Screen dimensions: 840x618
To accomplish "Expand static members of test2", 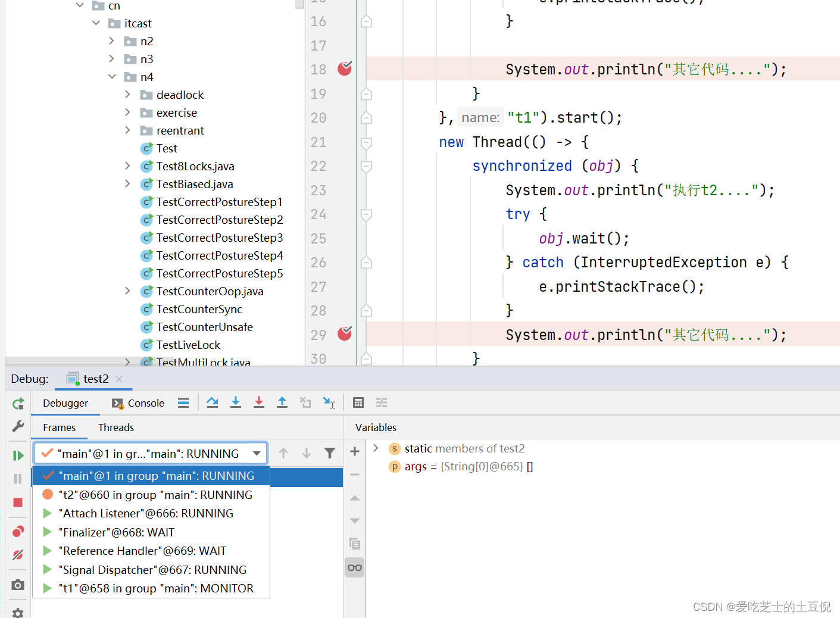I will (376, 448).
